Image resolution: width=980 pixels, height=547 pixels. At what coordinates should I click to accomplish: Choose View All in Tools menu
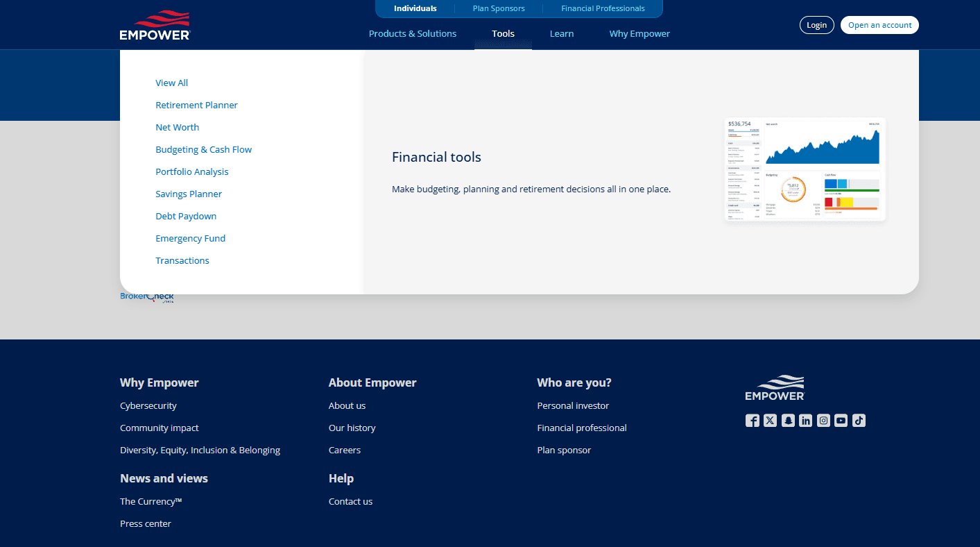172,83
